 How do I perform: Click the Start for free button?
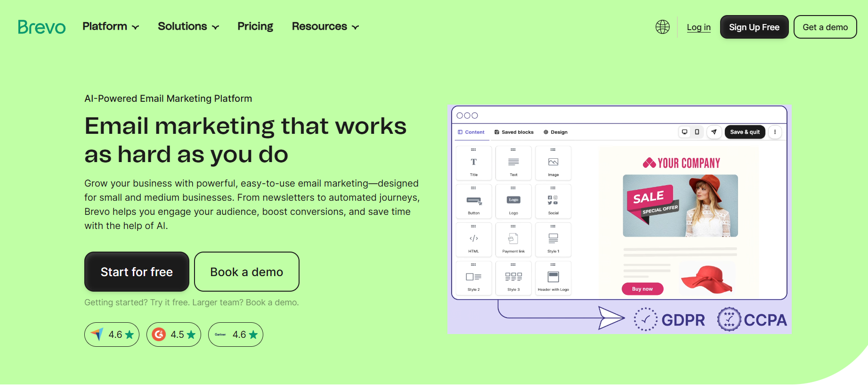point(137,272)
